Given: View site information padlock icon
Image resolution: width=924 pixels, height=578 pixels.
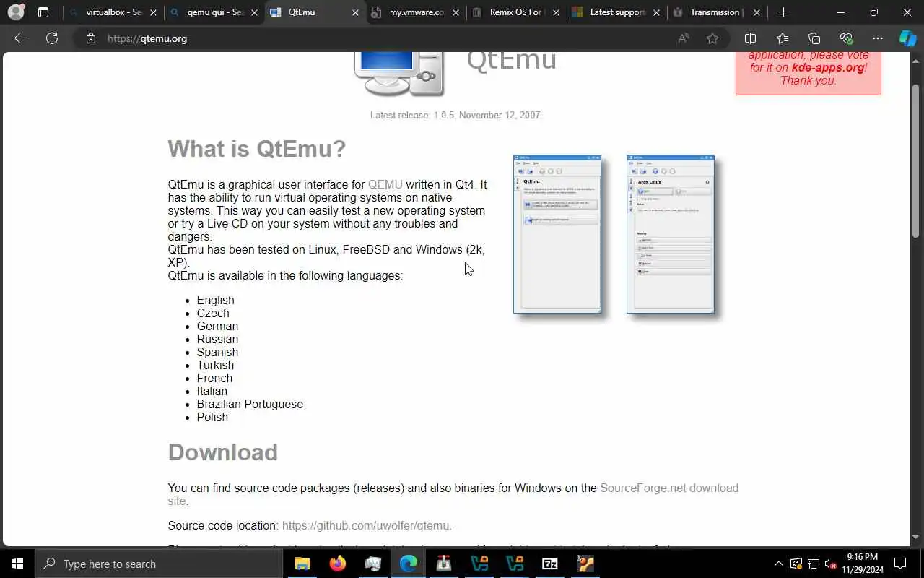Looking at the screenshot, I should tap(91, 38).
